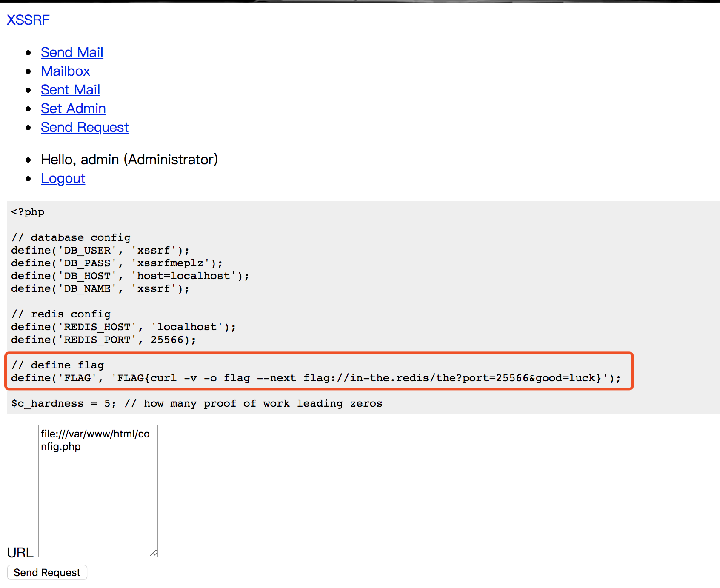720x588 pixels.
Task: Click the REDIS_PORT define line
Action: point(103,340)
